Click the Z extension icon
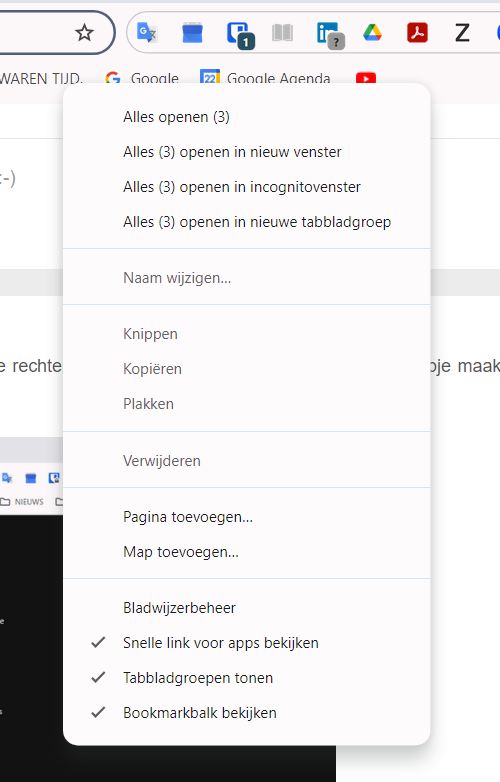The height and width of the screenshot is (782, 500). [x=462, y=33]
